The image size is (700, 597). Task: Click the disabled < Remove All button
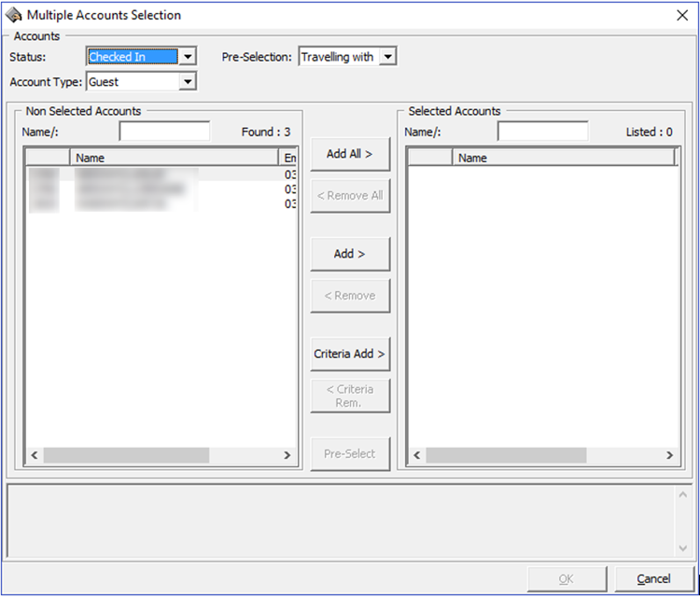pyautogui.click(x=350, y=196)
